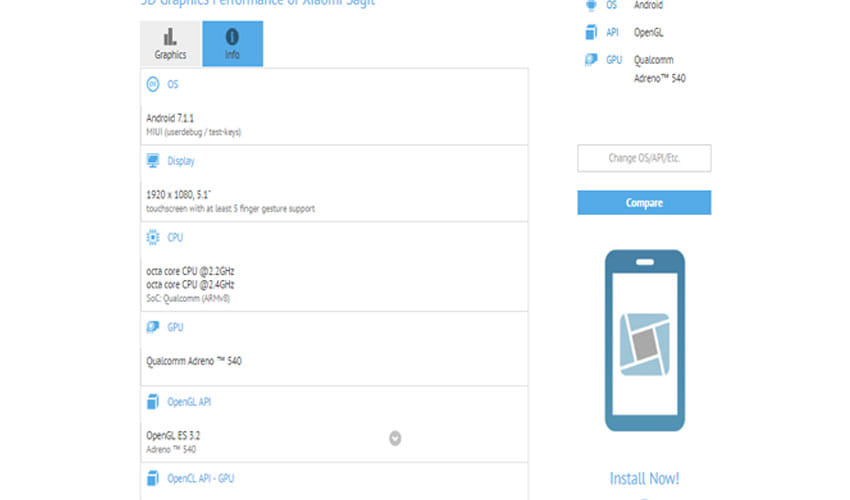Click the 3D Graphics Performance page title
The image size is (850, 500).
click(257, 3)
